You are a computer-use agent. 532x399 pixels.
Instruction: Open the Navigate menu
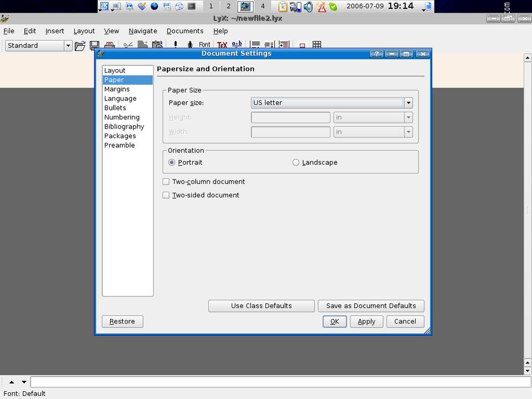142,31
